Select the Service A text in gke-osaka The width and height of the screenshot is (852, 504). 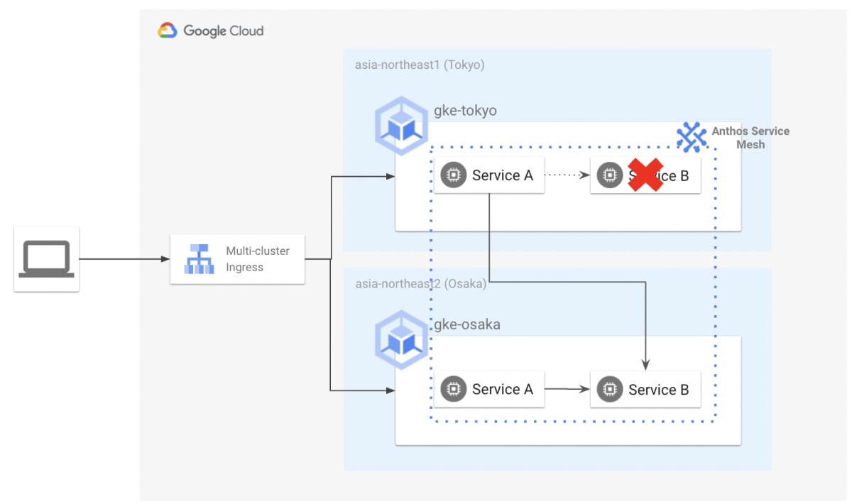[502, 389]
